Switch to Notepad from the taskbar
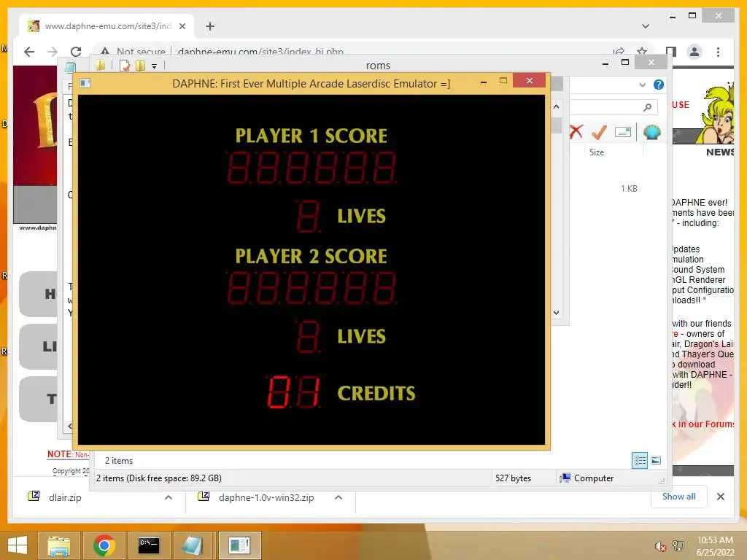 point(193,545)
